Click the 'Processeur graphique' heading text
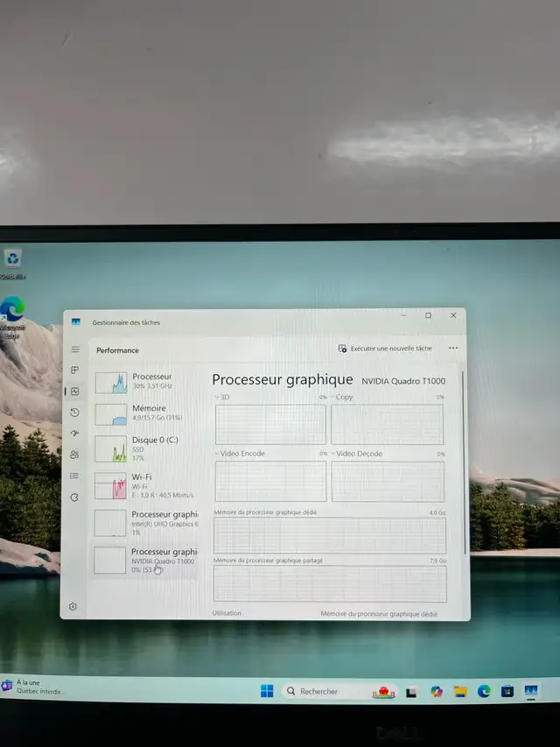 click(x=283, y=380)
